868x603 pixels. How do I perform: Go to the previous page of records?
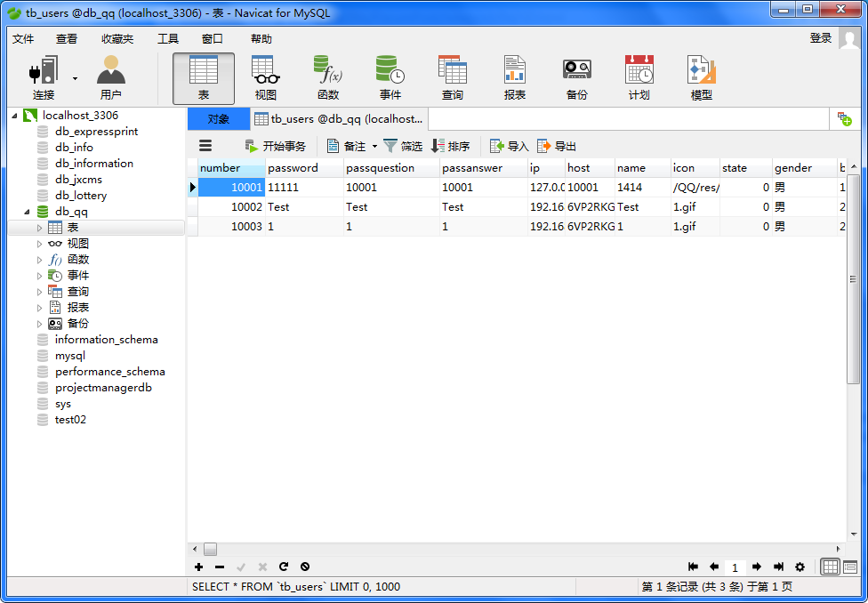[714, 567]
